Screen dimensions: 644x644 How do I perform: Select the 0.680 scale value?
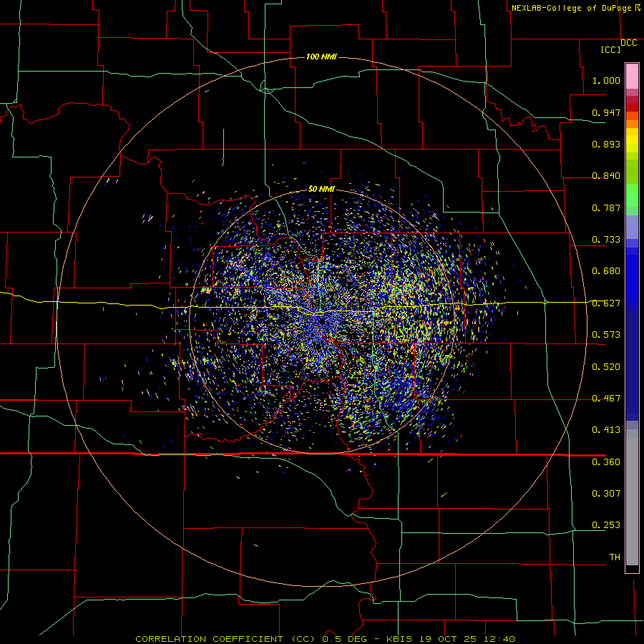coord(606,271)
